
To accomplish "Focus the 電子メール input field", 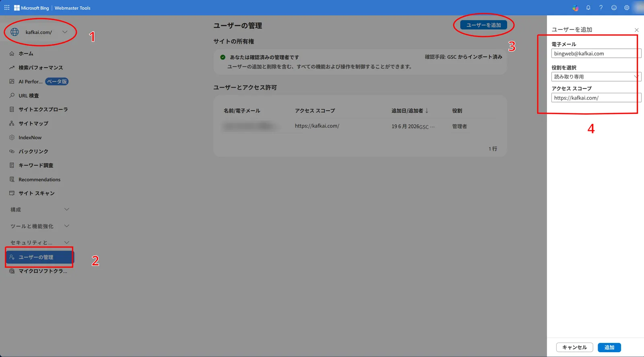I will (596, 53).
